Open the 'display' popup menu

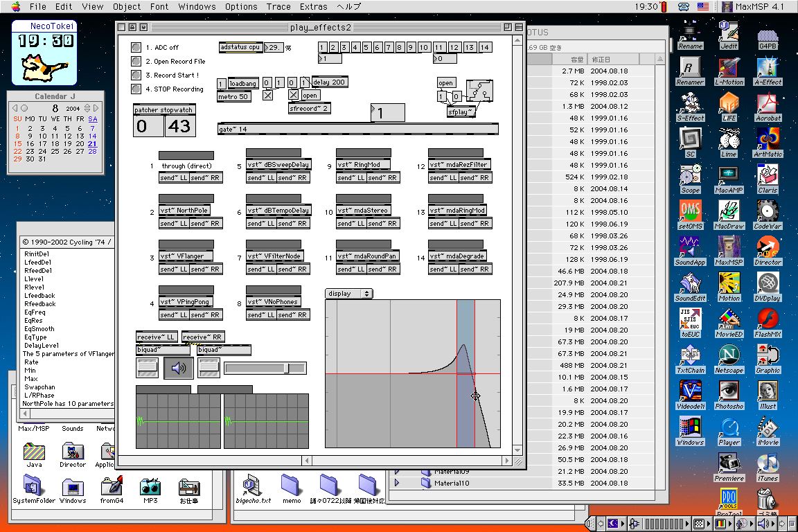[x=348, y=294]
